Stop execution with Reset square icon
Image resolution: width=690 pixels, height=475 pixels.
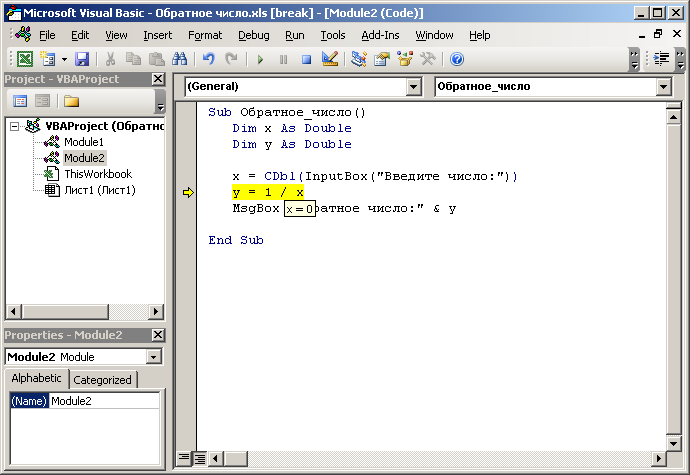pos(307,59)
